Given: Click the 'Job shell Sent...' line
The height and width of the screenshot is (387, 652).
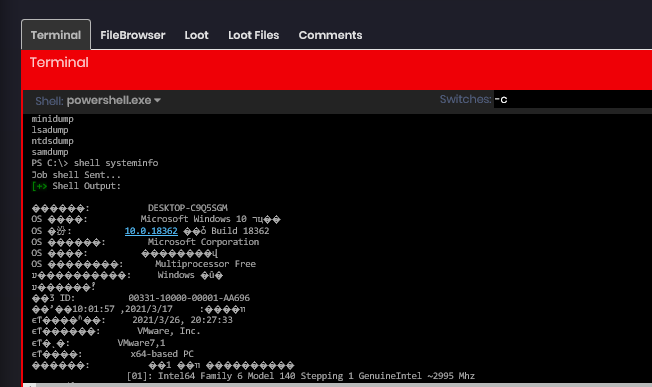Looking at the screenshot, I should [x=76, y=175].
